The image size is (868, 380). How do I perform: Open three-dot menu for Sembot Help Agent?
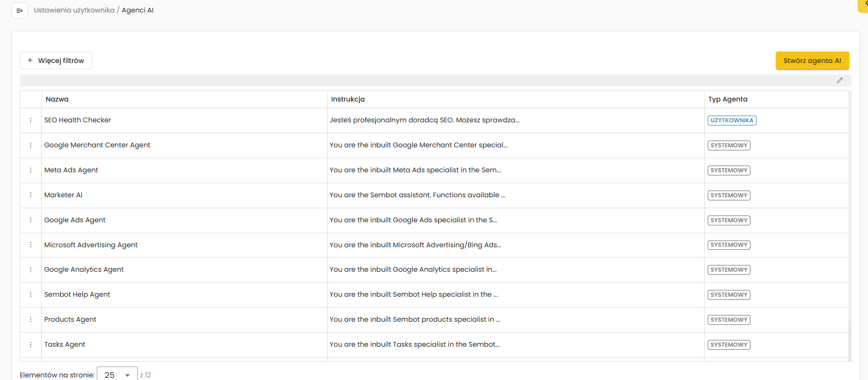tap(31, 295)
